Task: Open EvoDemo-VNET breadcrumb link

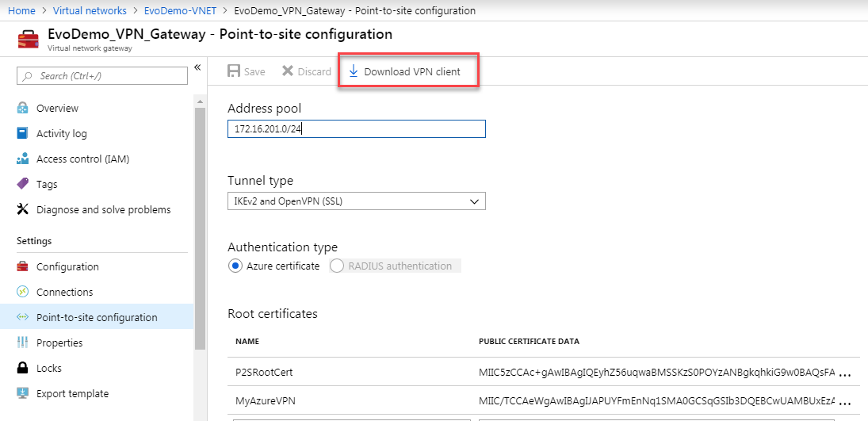Action: (x=179, y=10)
